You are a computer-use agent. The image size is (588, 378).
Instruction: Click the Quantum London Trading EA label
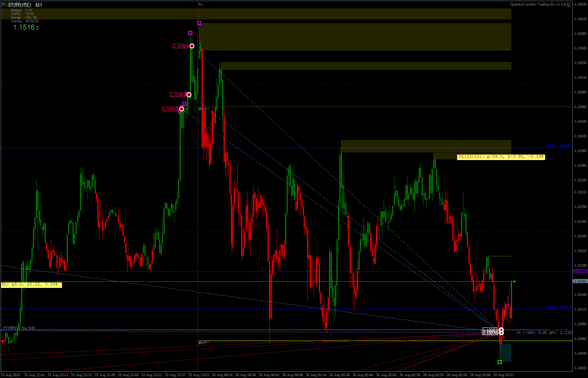click(538, 4)
